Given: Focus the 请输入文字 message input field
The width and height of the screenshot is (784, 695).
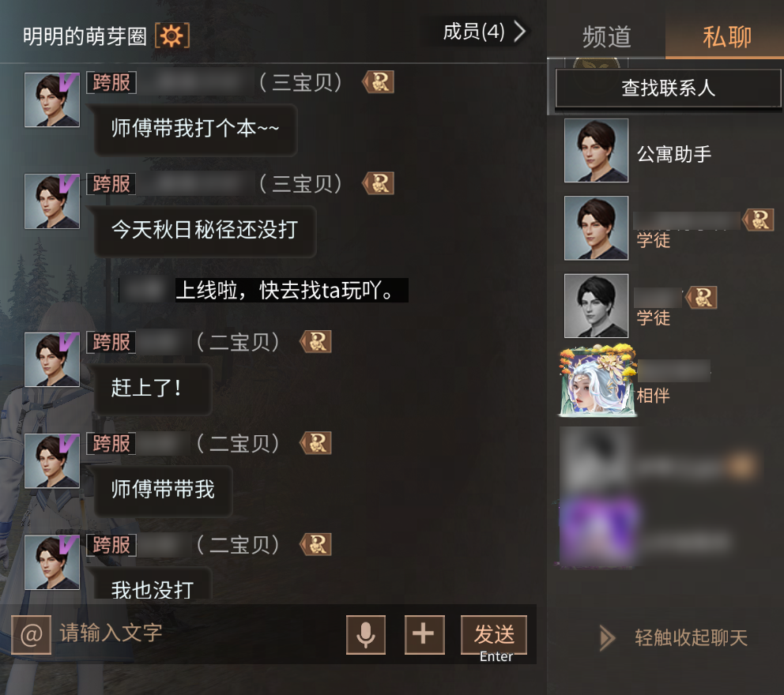Looking at the screenshot, I should (x=200, y=633).
